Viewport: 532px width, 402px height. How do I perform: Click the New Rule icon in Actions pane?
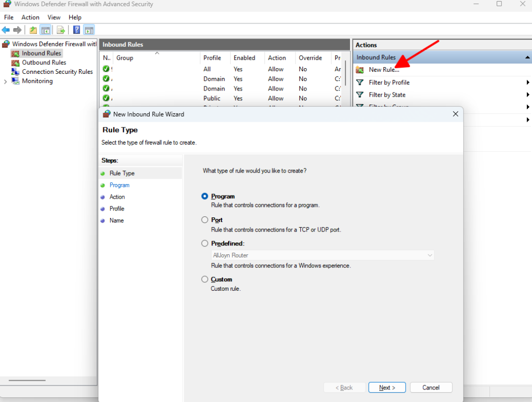pyautogui.click(x=360, y=70)
